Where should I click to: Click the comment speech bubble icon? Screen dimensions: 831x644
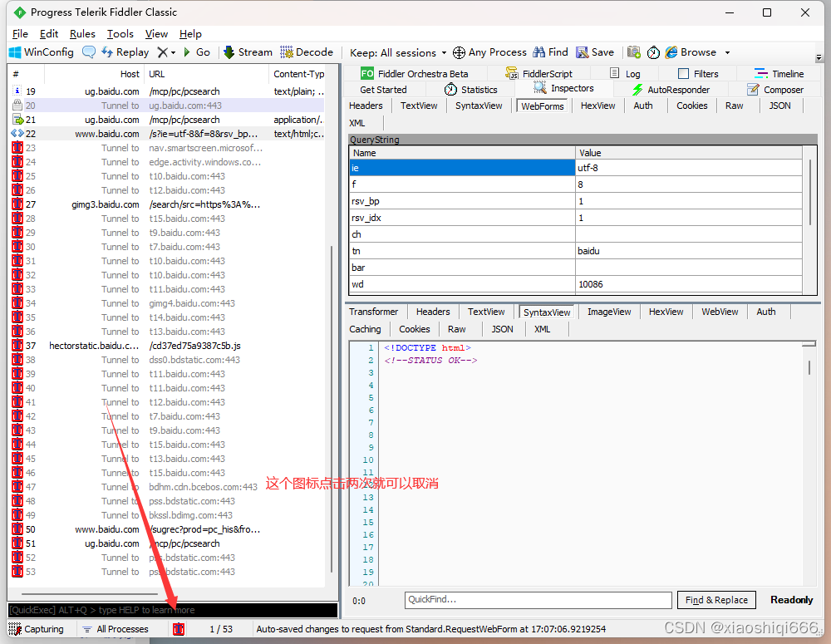(89, 52)
